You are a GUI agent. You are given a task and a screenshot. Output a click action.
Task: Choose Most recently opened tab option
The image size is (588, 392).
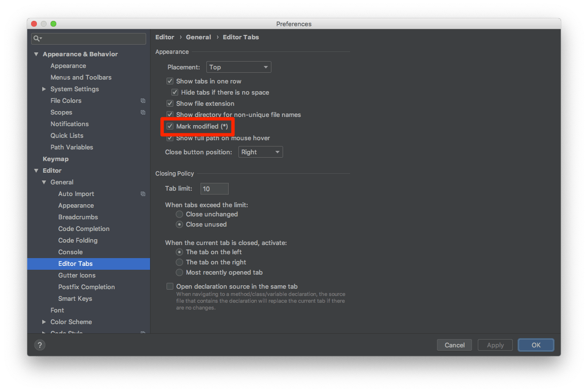tap(179, 272)
